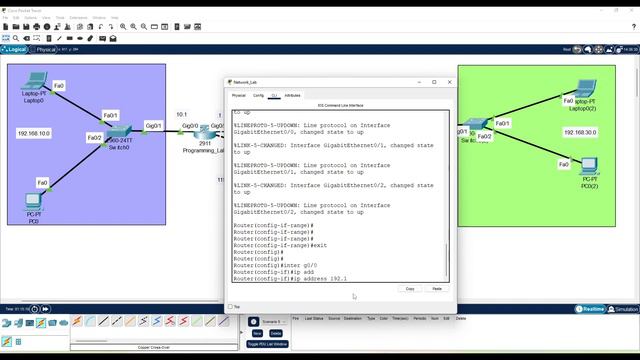Select the Delete tool icon
The width and height of the screenshot is (640, 360).
(27, 38)
